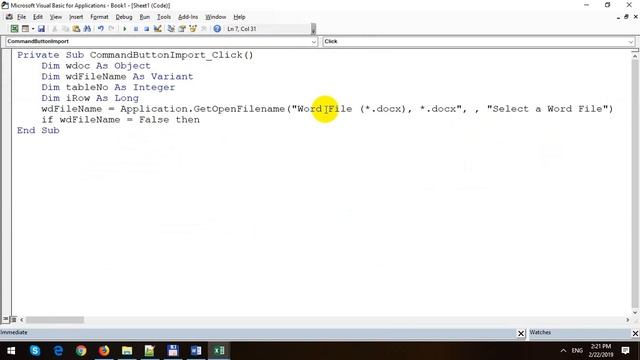Open Microsoft Edge from the taskbar

(x=58, y=351)
